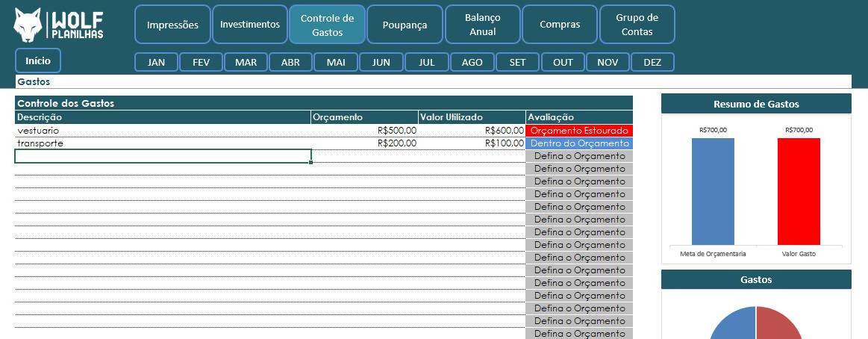Switch to the ABR month
This screenshot has height=339, width=868.
point(290,62)
